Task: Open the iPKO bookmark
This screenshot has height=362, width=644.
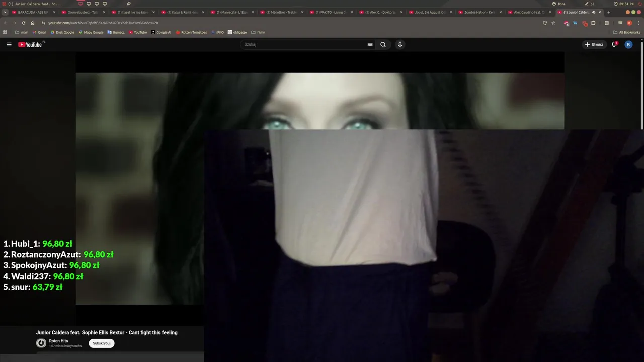Action: [218, 32]
